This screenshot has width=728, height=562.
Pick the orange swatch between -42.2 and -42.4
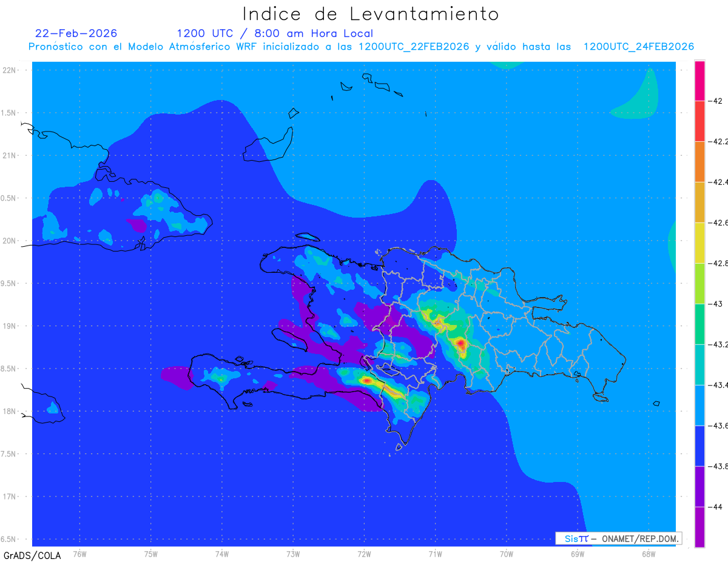699,162
